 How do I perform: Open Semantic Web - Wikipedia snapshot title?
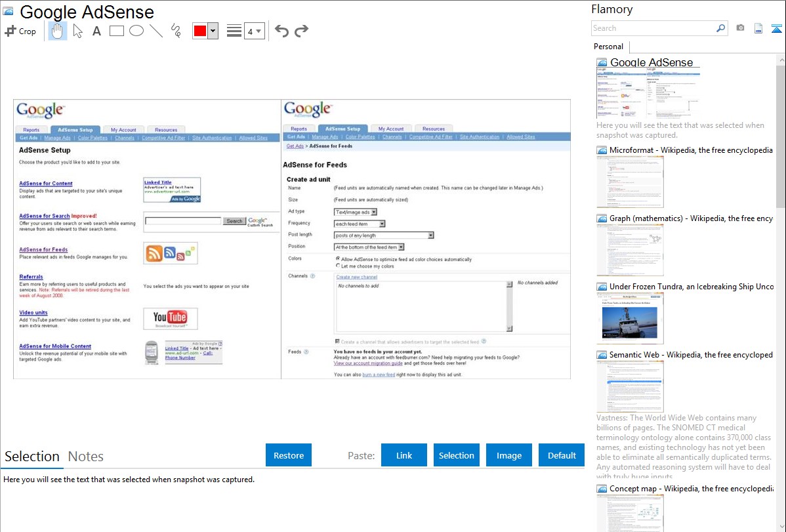pos(692,354)
